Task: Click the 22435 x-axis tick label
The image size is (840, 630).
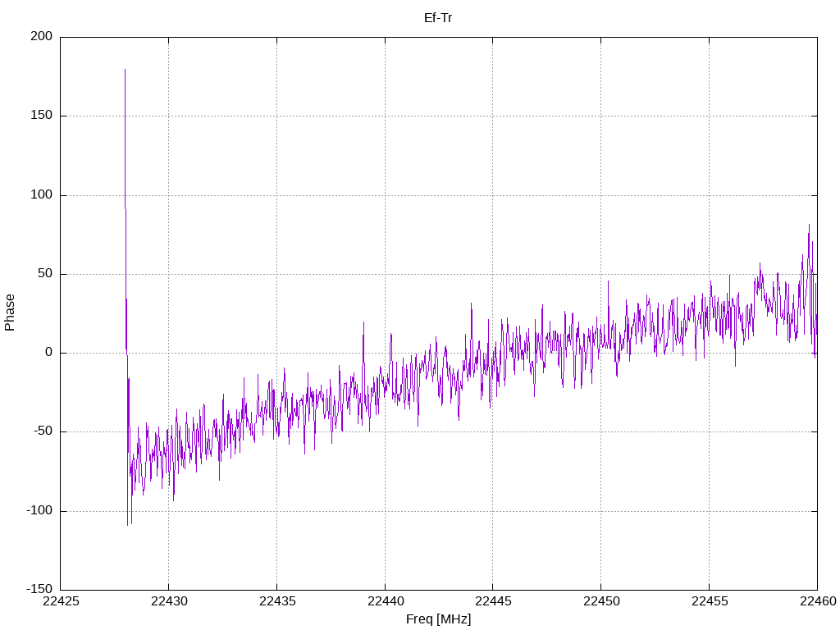Action: click(x=277, y=601)
